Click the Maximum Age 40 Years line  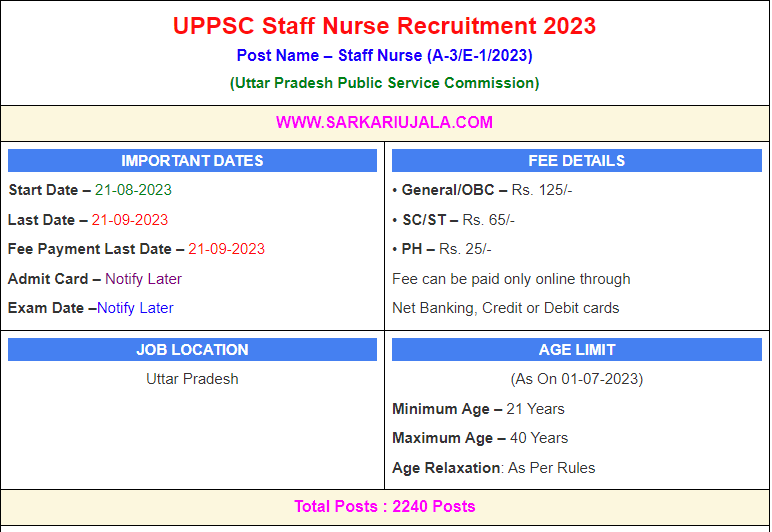click(480, 438)
